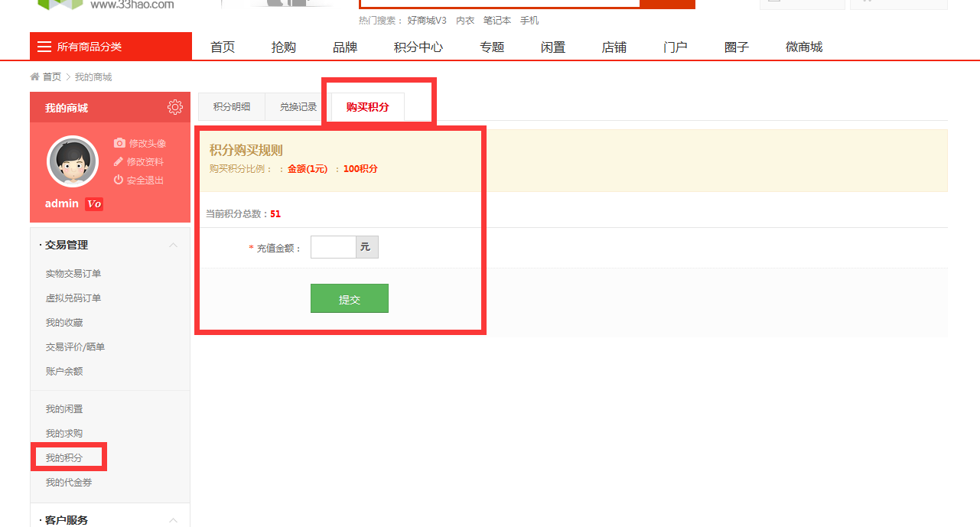Open the 所有商品分类 category menu

point(111,47)
